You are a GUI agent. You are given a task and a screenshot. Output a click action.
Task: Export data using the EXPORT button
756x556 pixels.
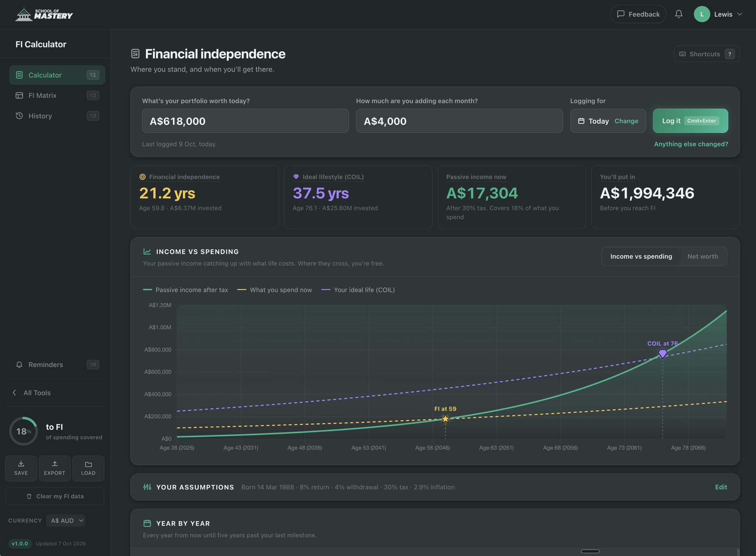(55, 468)
